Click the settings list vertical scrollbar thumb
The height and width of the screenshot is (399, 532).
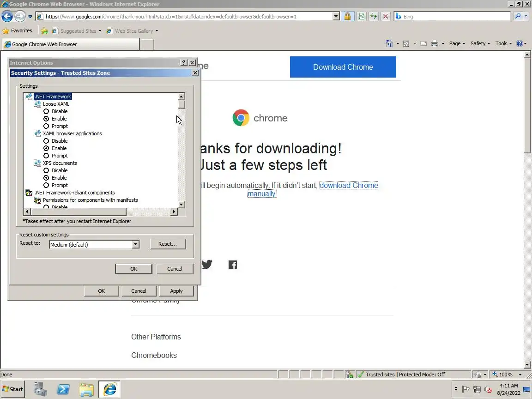[x=181, y=104]
